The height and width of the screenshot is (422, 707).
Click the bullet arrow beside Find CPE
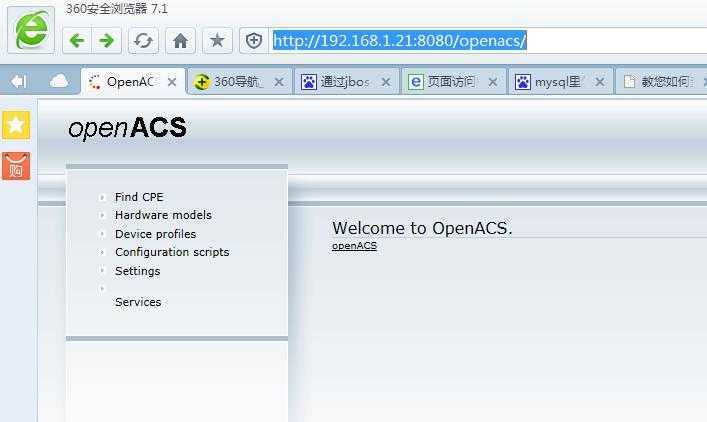coord(102,197)
